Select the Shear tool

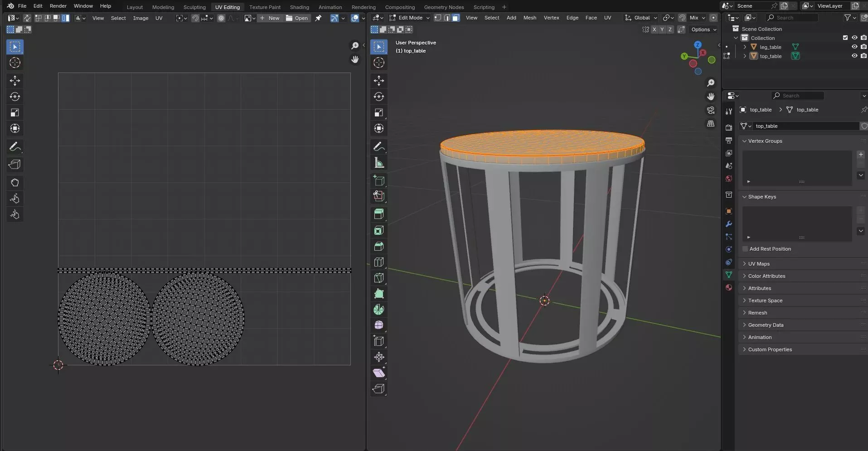pyautogui.click(x=379, y=373)
